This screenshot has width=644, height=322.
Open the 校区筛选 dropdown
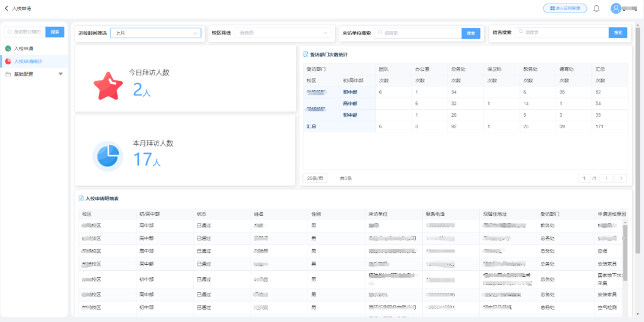coord(282,33)
